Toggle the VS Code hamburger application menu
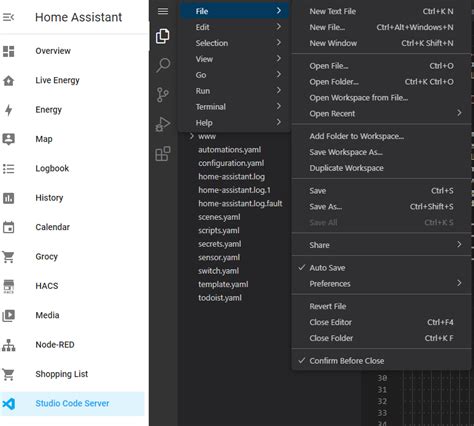The image size is (474, 426). tap(163, 11)
